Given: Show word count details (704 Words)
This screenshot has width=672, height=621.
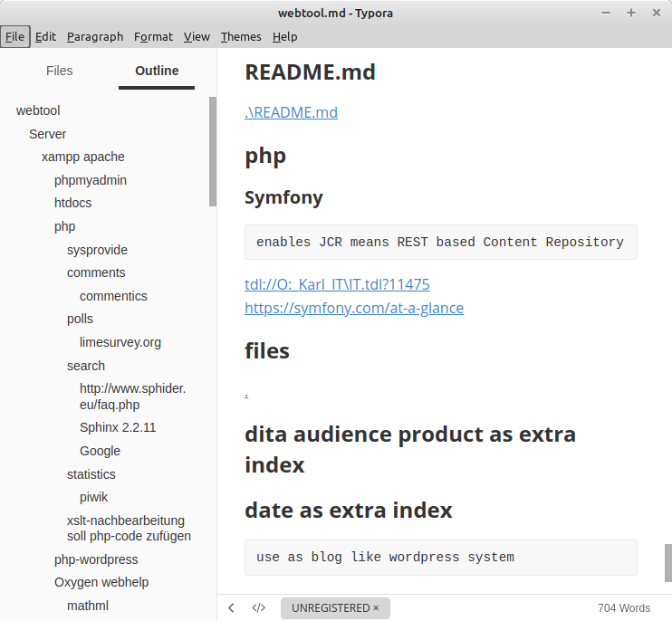Looking at the screenshot, I should 624,607.
